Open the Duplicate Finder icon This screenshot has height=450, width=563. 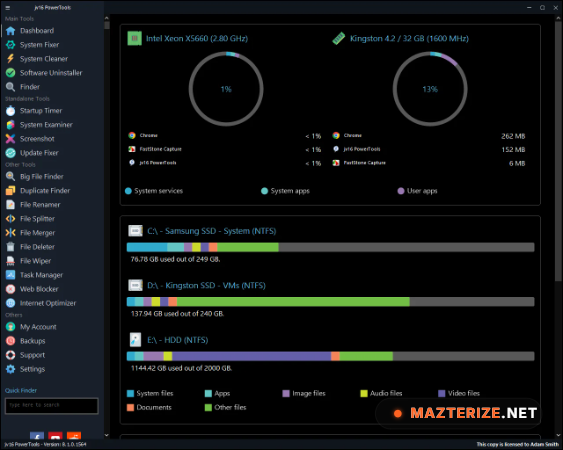point(10,190)
